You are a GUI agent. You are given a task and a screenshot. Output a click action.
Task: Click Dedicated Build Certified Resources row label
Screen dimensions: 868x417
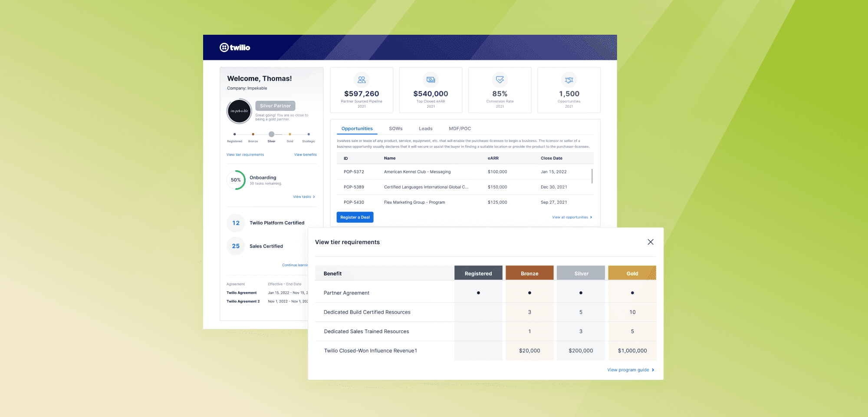(x=367, y=312)
